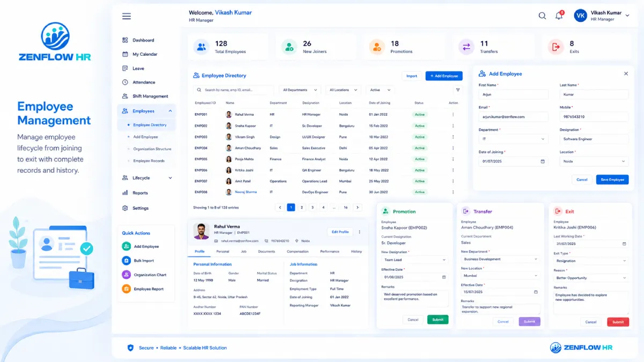The image size is (644, 362).
Task: Open action menu for Neeraj Sharma row
Action: (x=453, y=192)
